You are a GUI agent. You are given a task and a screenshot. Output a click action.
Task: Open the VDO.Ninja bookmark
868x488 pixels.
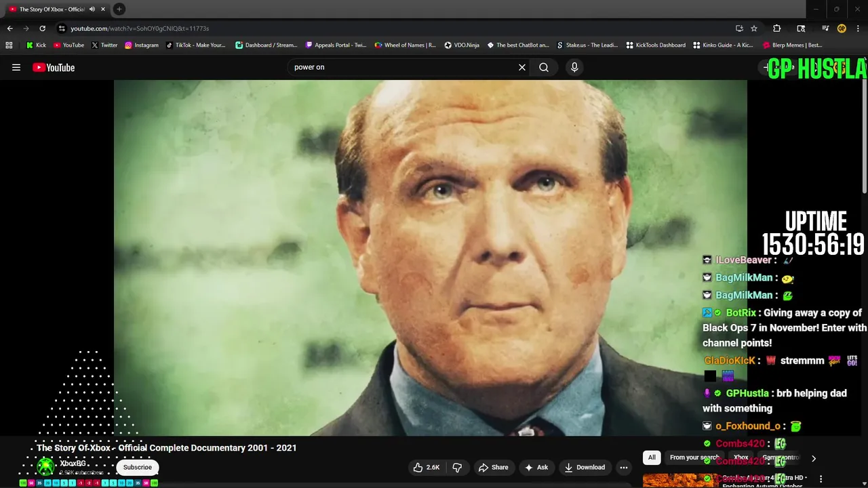462,45
